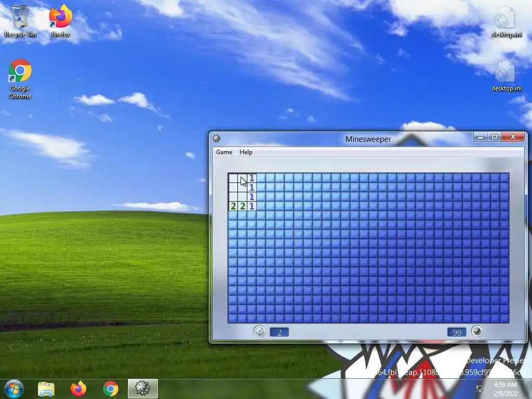
Task: Reveal the bottom-right corner covered cell
Action: tap(504, 318)
